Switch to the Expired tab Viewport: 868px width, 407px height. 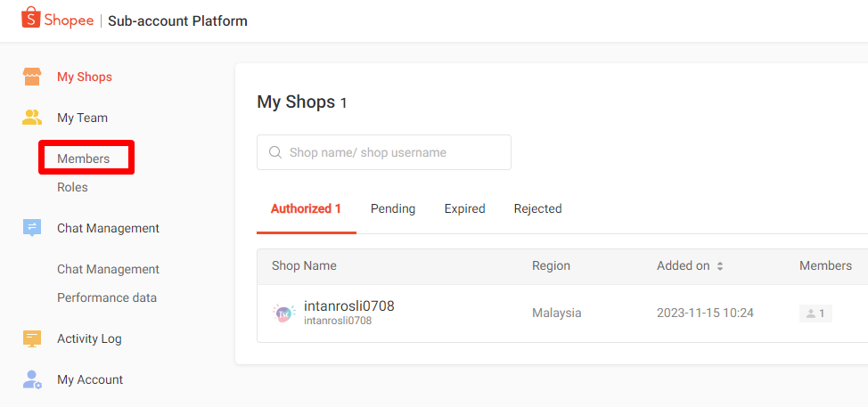tap(465, 208)
